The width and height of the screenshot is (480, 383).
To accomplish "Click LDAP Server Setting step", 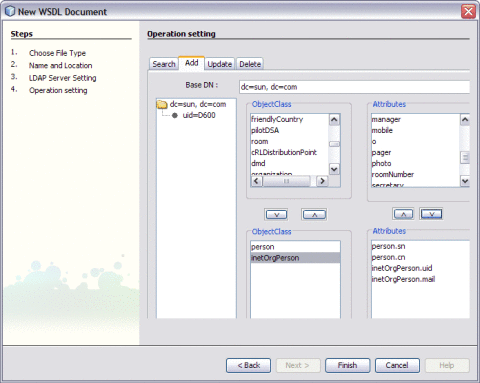I will point(63,78).
